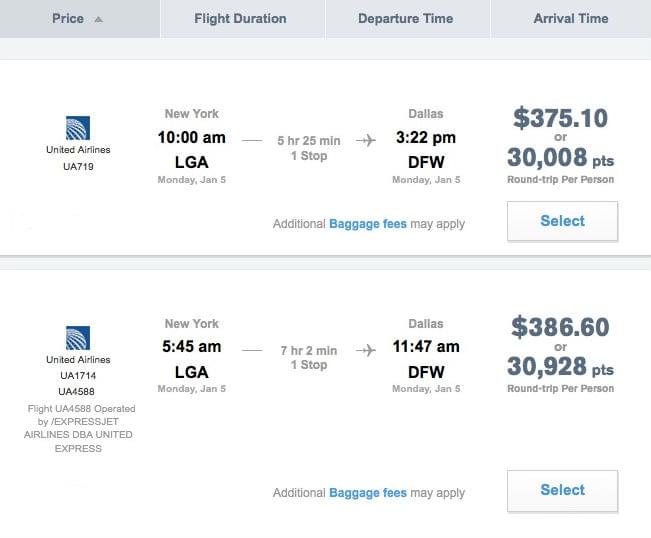
Task: Sort by Arrival Time tab
Action: pyautogui.click(x=570, y=19)
